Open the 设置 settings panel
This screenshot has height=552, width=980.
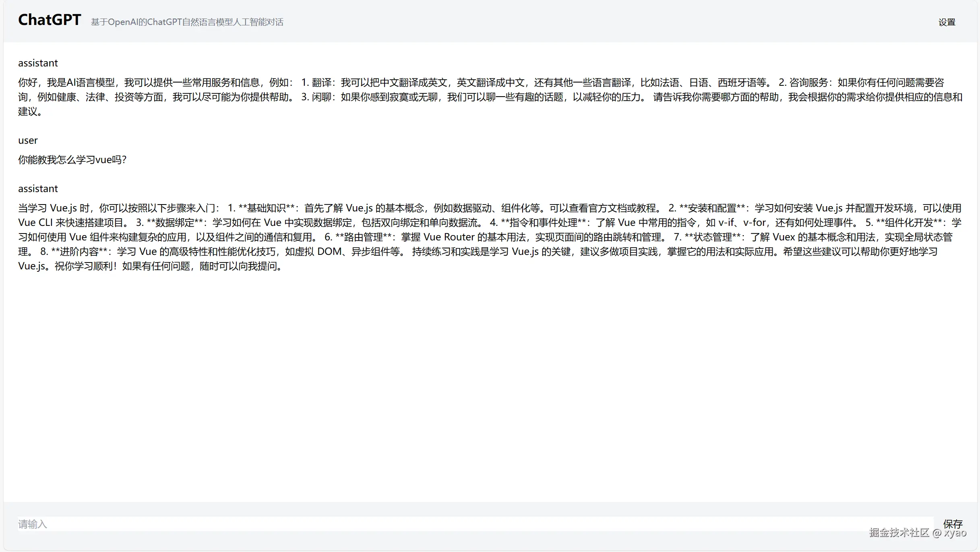pos(947,22)
